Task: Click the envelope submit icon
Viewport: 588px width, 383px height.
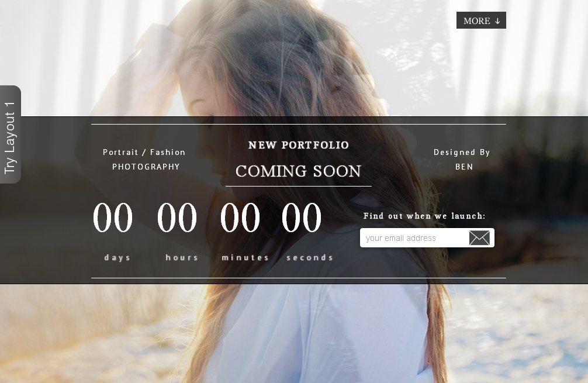Action: click(479, 238)
